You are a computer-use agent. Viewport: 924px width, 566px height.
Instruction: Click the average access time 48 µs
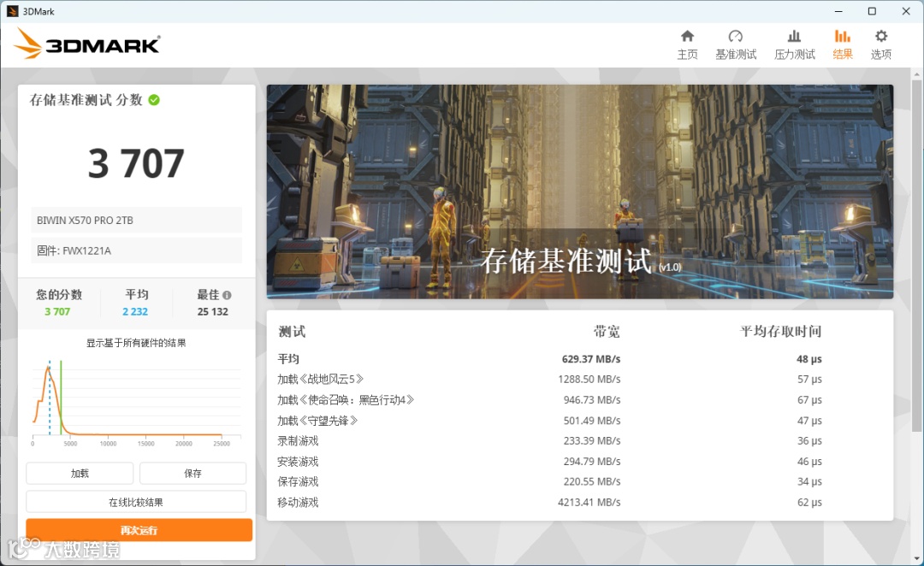pos(809,359)
